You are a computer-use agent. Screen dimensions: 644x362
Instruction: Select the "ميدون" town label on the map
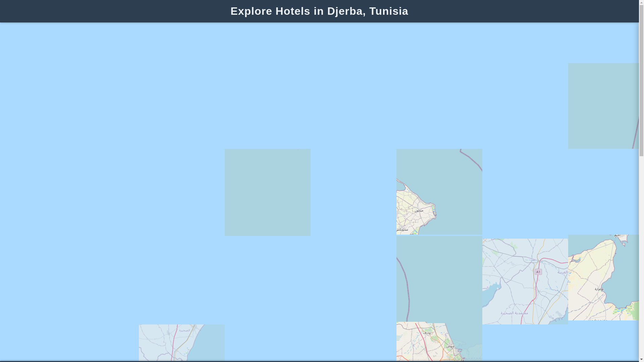point(419,210)
